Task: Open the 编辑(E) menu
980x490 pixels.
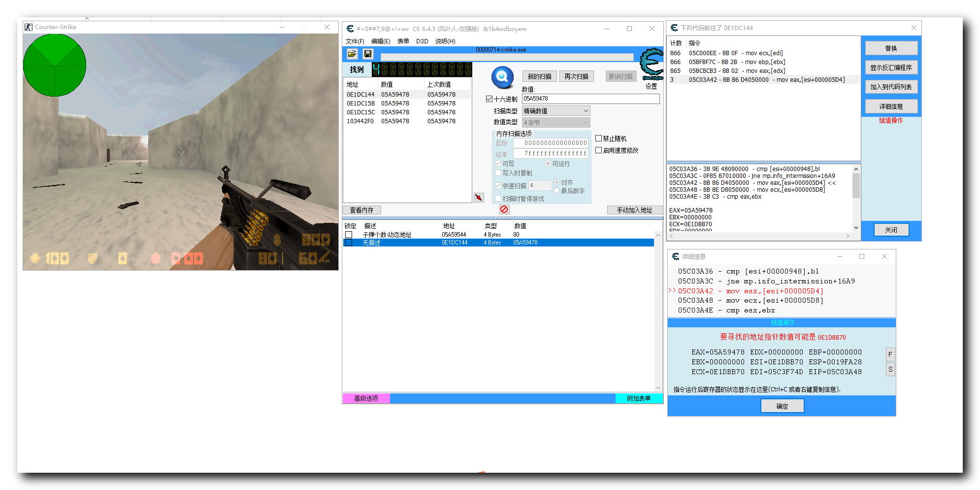Action: coord(381,41)
